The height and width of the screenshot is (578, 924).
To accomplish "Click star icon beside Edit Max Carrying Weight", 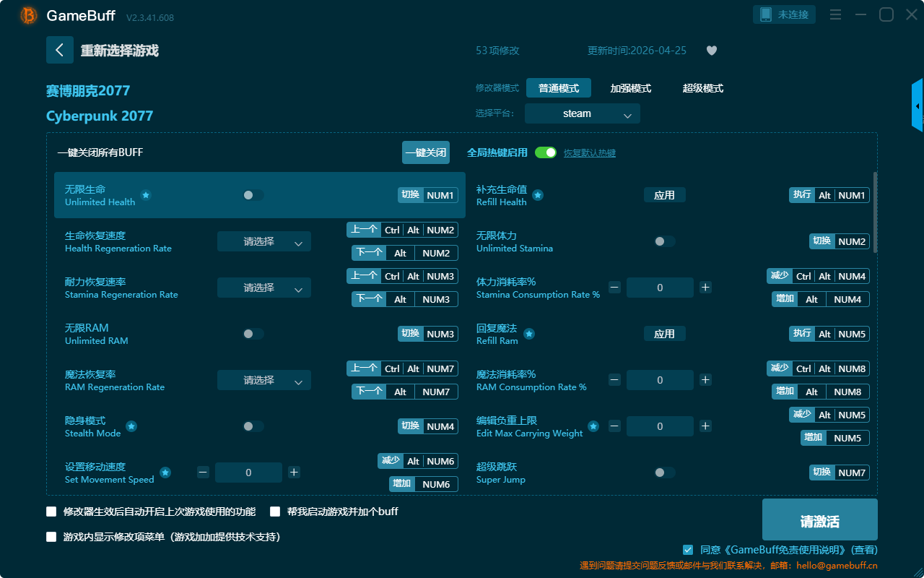I will (x=593, y=426).
